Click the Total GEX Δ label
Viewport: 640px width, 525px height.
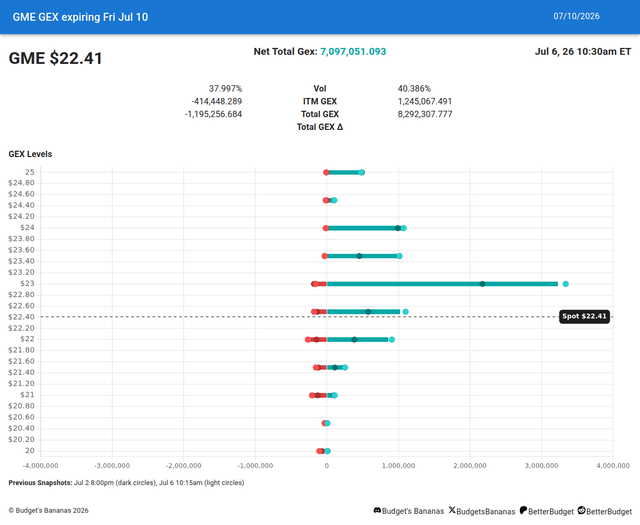pos(320,127)
